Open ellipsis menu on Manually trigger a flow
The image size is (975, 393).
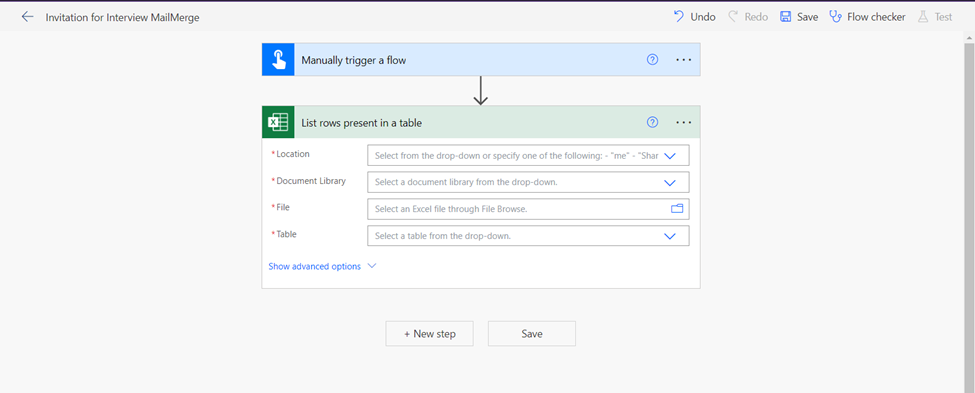coord(684,60)
